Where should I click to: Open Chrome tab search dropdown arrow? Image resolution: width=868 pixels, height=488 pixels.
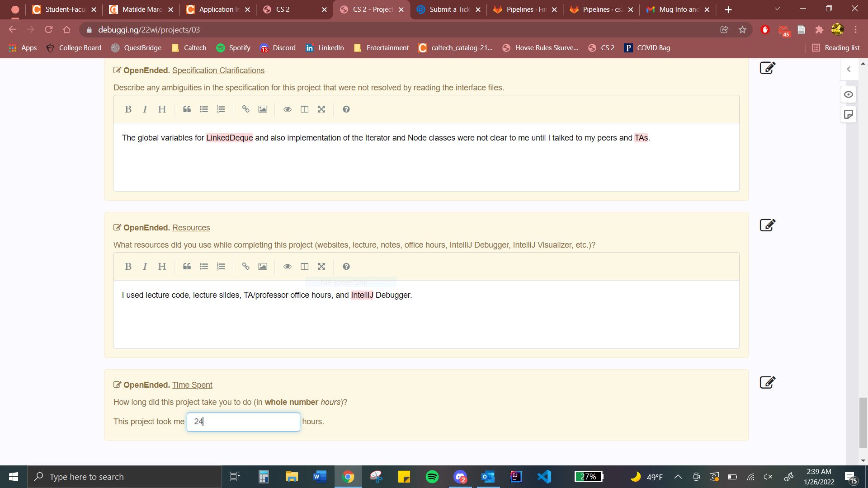pos(777,9)
